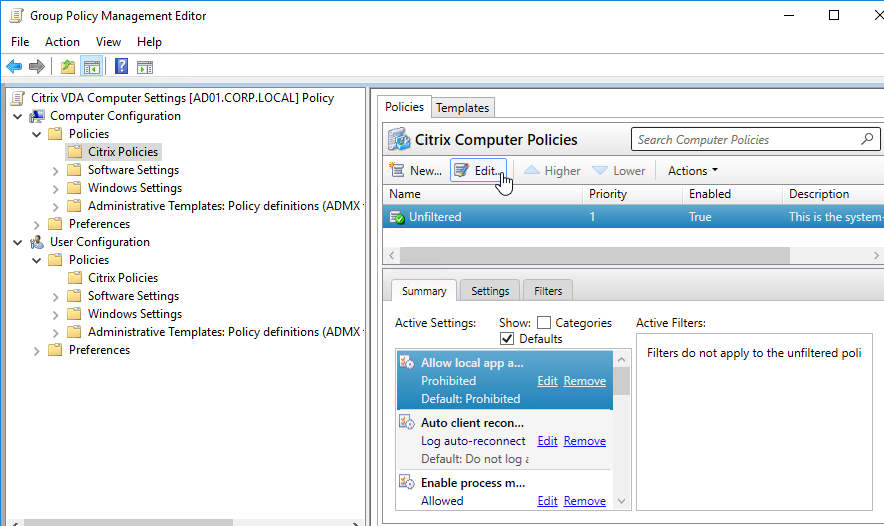Collapse the User Configuration node

pyautogui.click(x=18, y=242)
